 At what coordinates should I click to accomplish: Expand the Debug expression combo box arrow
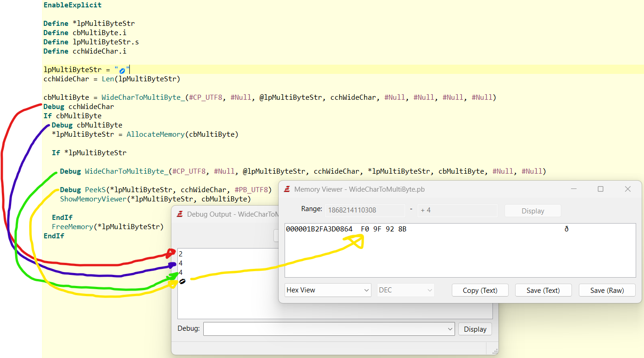click(x=450, y=328)
